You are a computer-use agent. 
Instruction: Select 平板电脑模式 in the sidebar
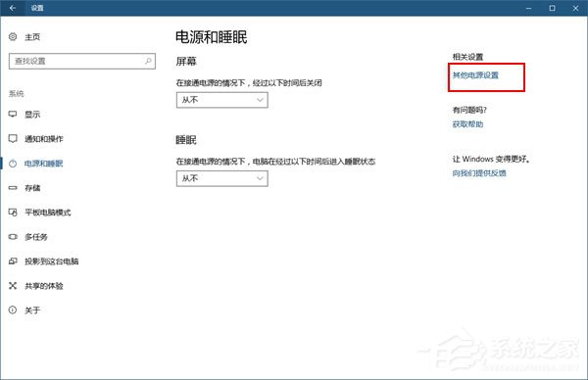coord(48,213)
